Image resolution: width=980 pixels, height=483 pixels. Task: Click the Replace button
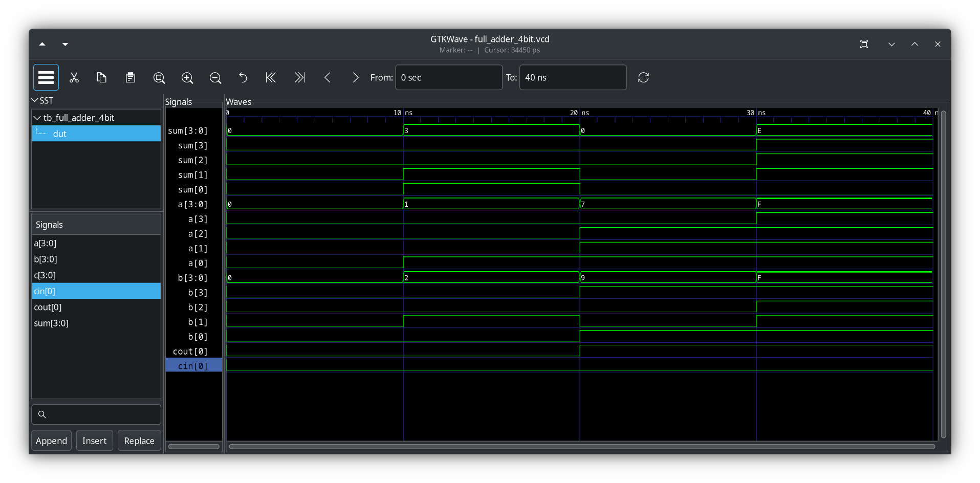(139, 441)
